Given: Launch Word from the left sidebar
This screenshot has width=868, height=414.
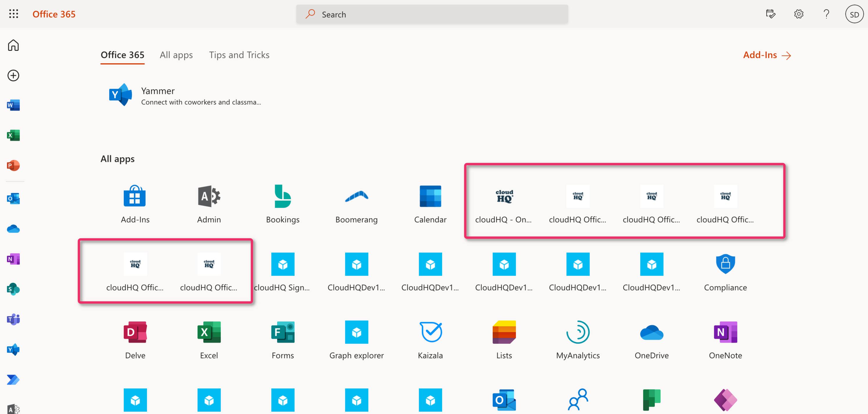Looking at the screenshot, I should [13, 105].
